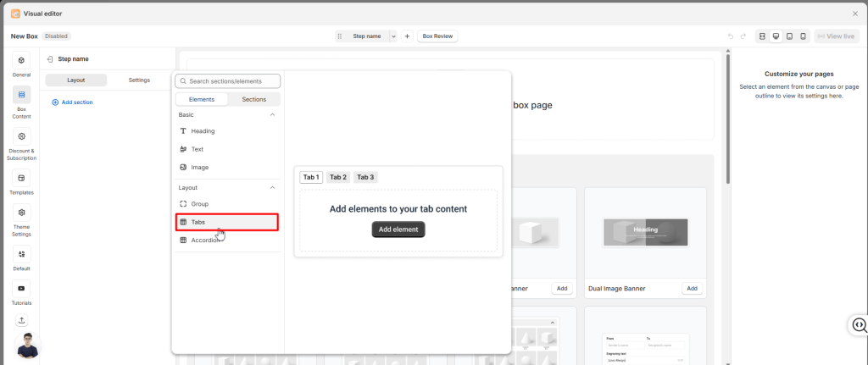
Task: Select the Box Content sidebar icon
Action: coord(21,95)
